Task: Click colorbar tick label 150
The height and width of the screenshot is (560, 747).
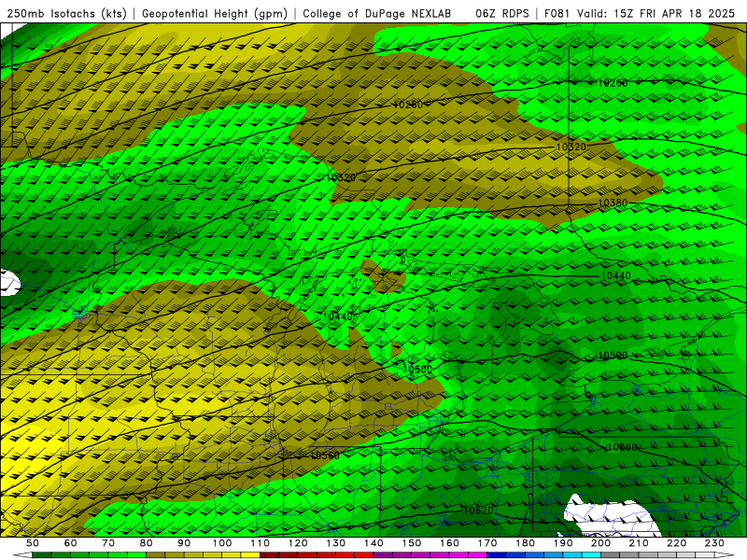Action: pyautogui.click(x=412, y=543)
